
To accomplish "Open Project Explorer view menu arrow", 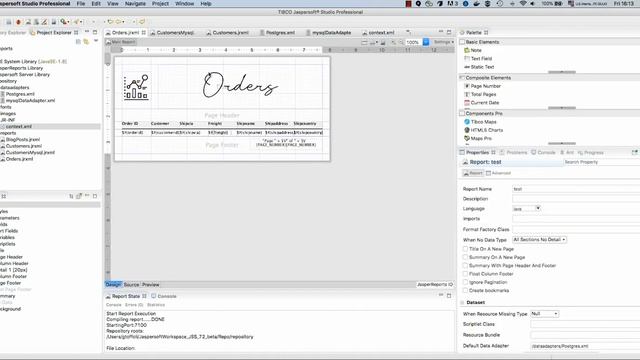I will (x=96, y=41).
